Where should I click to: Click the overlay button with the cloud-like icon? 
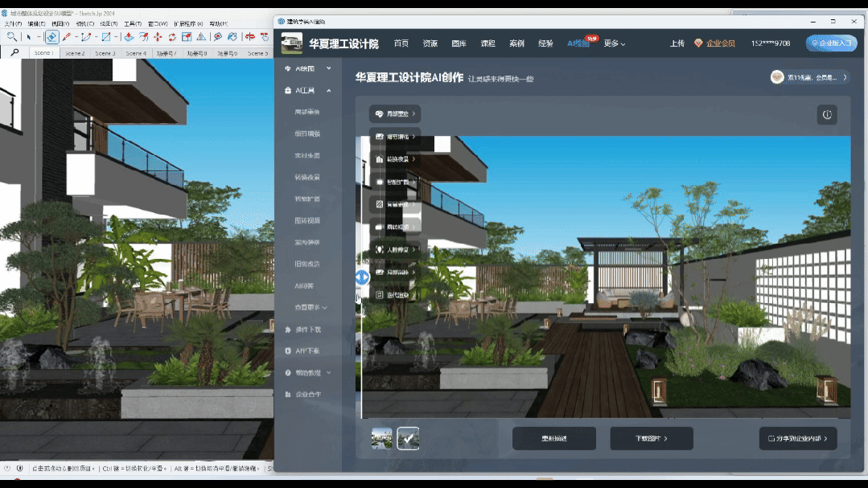click(x=395, y=113)
